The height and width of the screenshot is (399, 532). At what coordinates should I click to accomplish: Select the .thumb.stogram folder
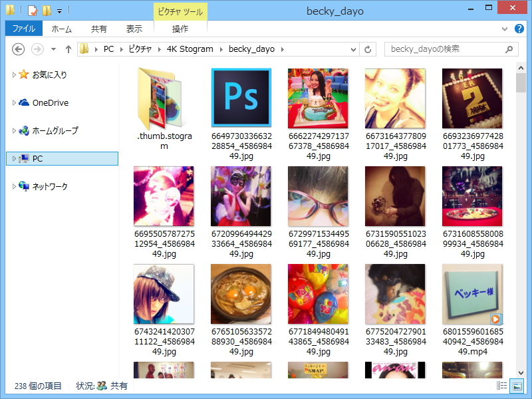[164, 109]
